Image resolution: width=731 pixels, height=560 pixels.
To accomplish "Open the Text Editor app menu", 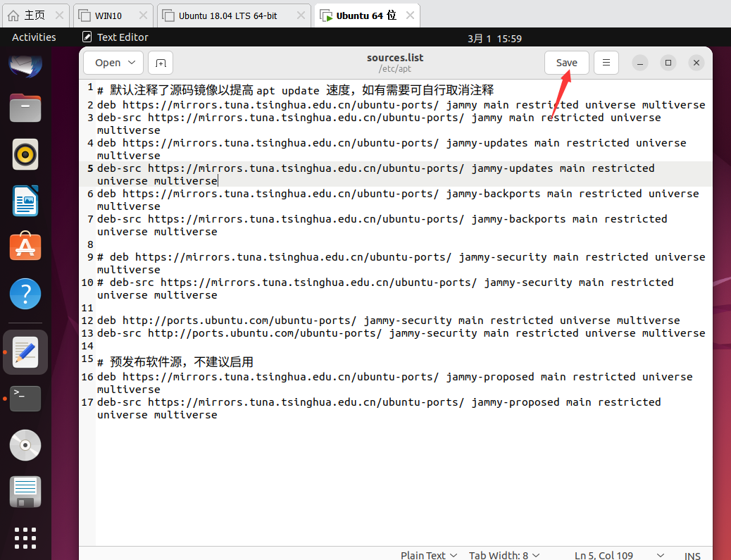I will 115,37.
